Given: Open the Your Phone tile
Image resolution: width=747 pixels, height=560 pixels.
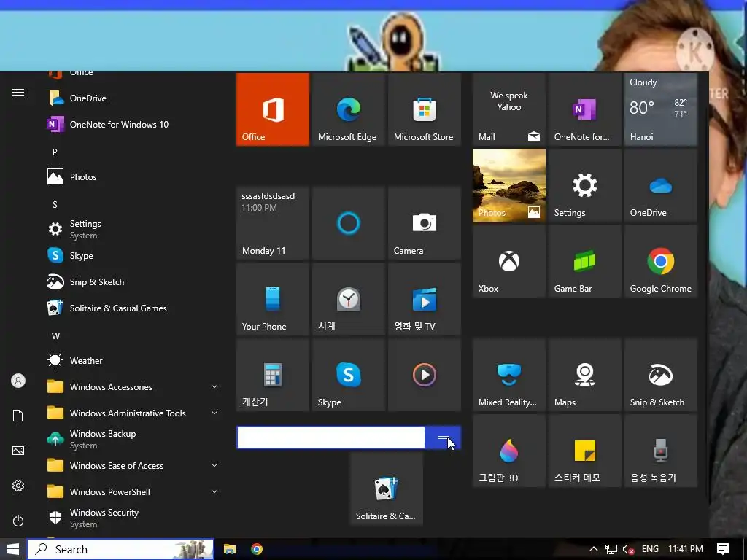Looking at the screenshot, I should point(273,299).
